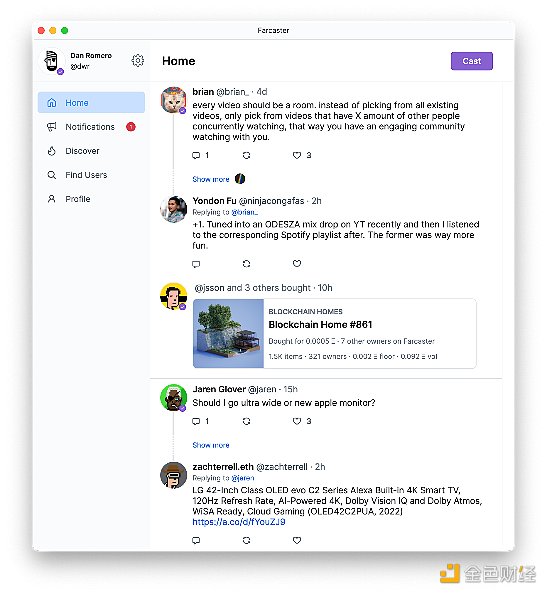The image size is (547, 594).
Task: Like Jaren Glover's monitor question
Action: (297, 421)
